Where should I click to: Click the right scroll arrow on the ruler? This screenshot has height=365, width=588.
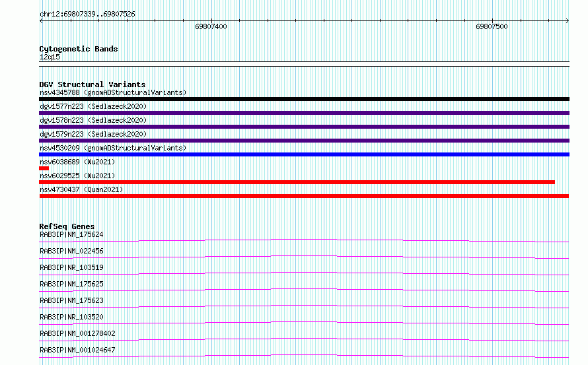pos(567,21)
